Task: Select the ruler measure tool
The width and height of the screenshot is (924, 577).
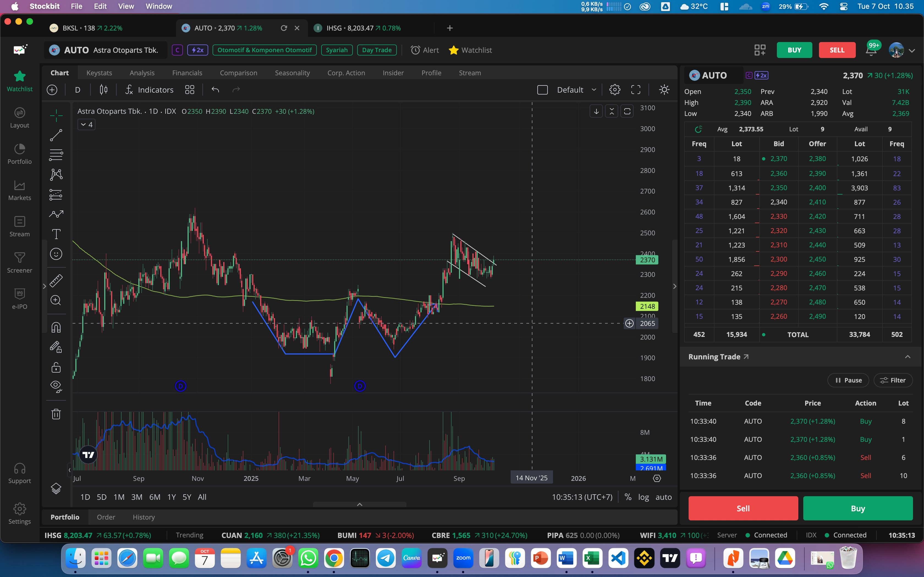Action: (56, 281)
